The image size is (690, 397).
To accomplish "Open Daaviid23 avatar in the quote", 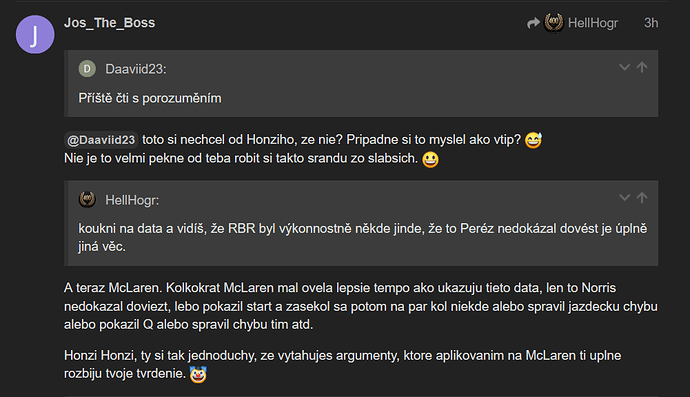I will (87, 69).
